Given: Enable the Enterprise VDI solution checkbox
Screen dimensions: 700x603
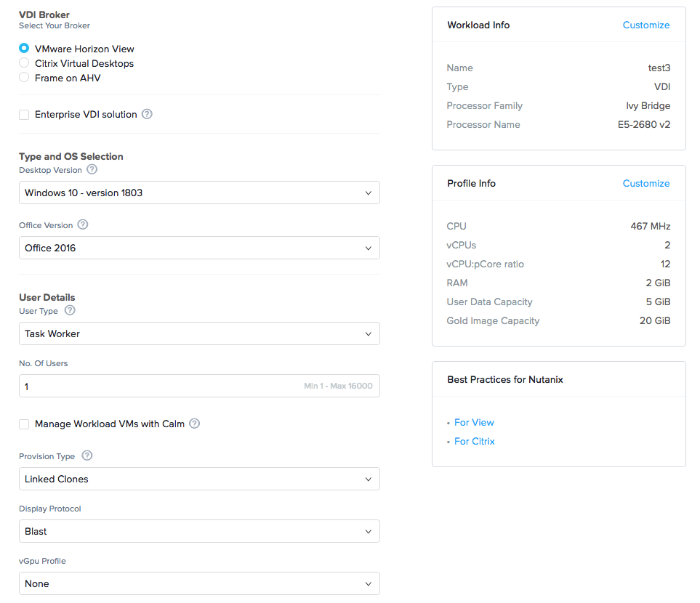Looking at the screenshot, I should [x=23, y=114].
